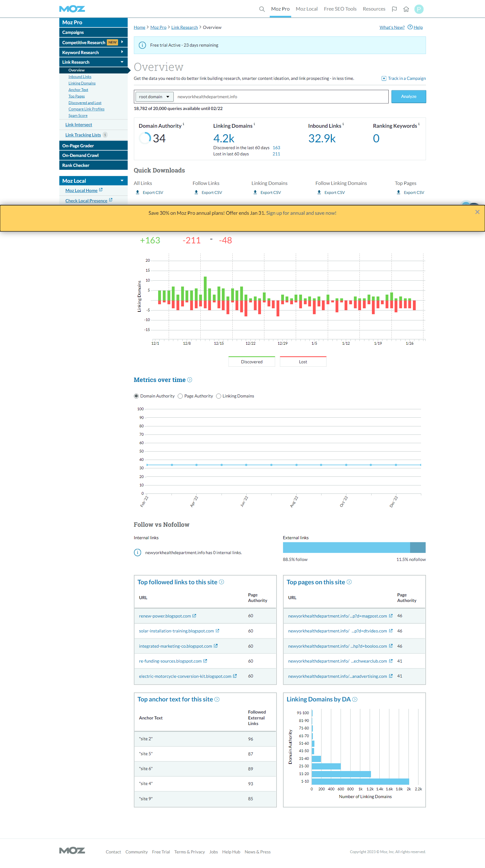Click the home icon in top navigation
This screenshot has height=868, width=485.
[x=406, y=9]
